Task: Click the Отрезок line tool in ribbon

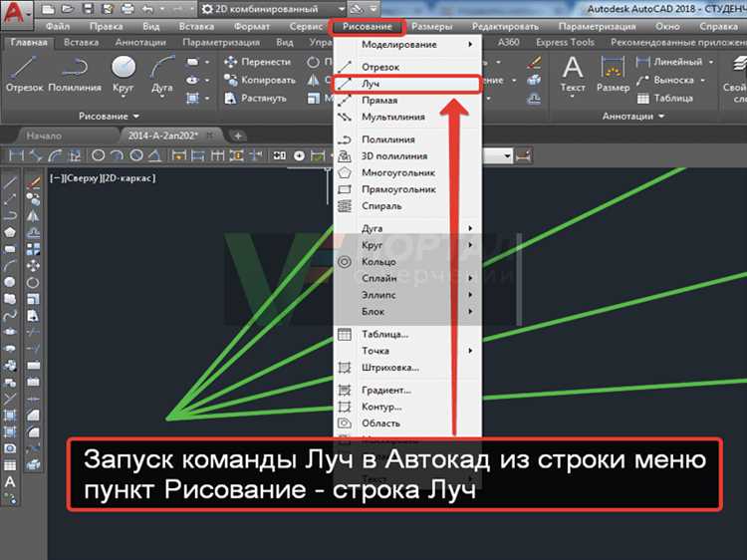Action: tap(24, 74)
